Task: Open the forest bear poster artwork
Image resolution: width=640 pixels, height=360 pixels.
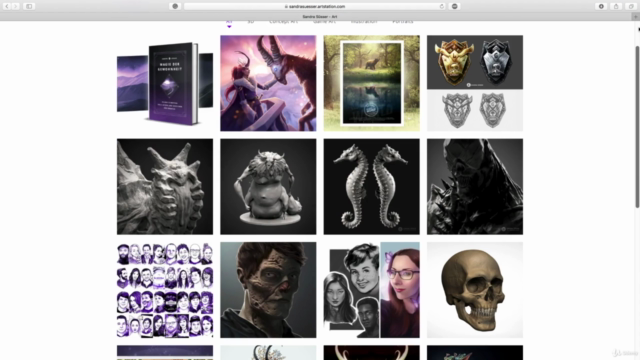Action: coord(371,83)
